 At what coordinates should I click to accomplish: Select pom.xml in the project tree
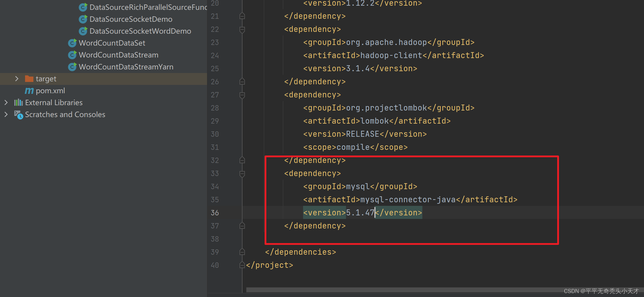pos(50,91)
